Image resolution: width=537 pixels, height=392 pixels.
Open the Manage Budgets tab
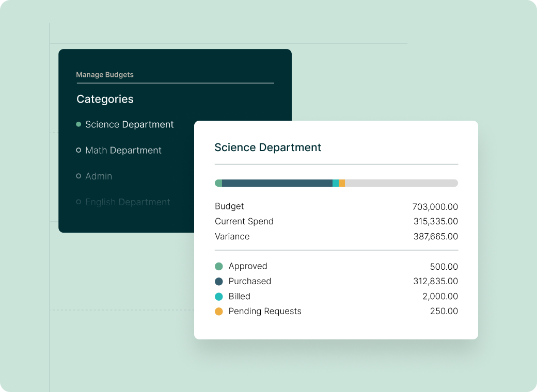[105, 75]
